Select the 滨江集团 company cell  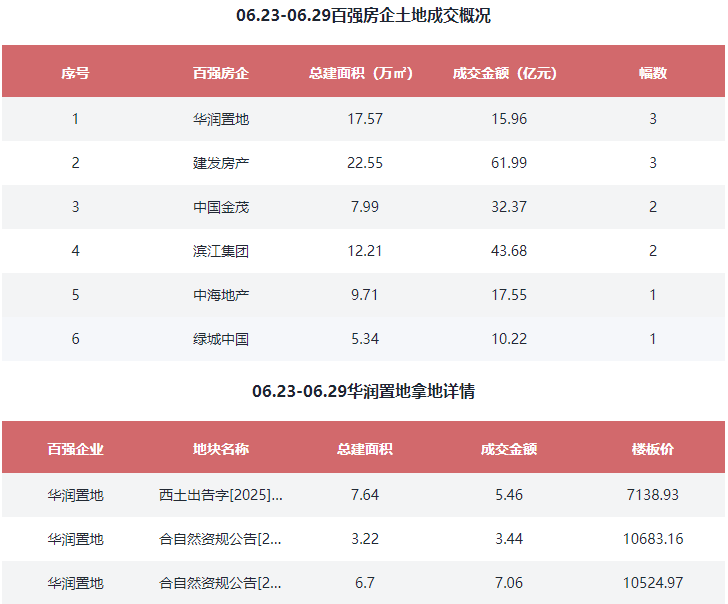221,251
